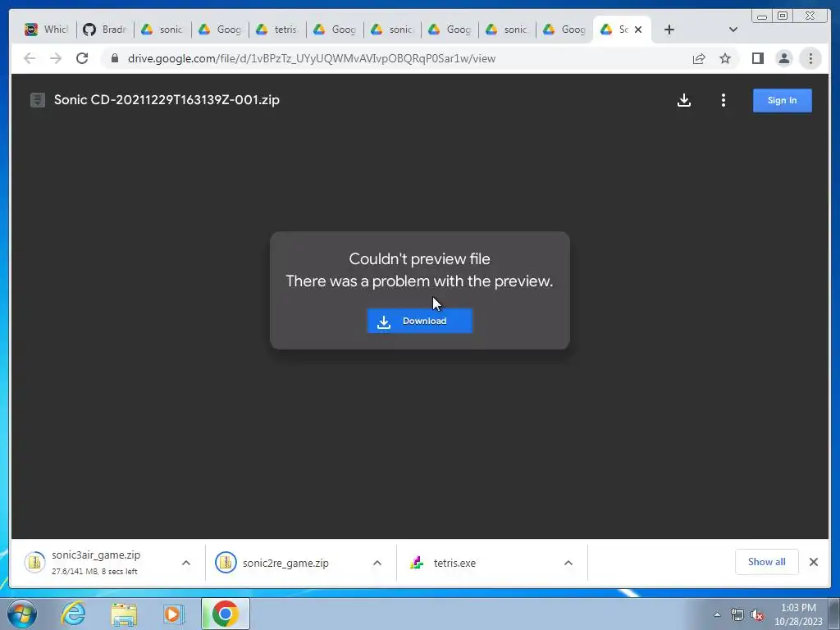This screenshot has height=630, width=840.
Task: Open the Chrome three-dot menu
Action: pos(810,58)
